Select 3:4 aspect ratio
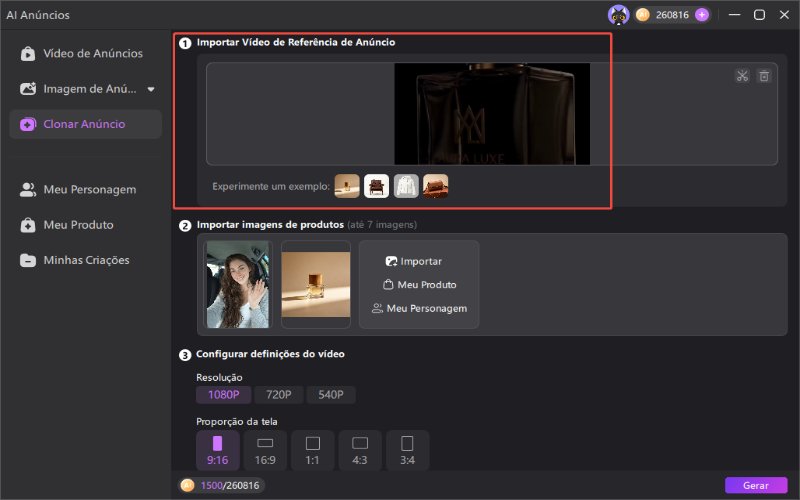This screenshot has width=800, height=500. click(x=408, y=450)
